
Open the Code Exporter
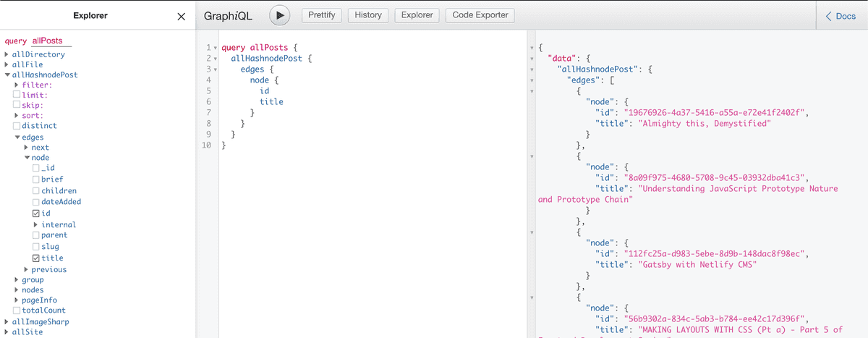click(480, 15)
